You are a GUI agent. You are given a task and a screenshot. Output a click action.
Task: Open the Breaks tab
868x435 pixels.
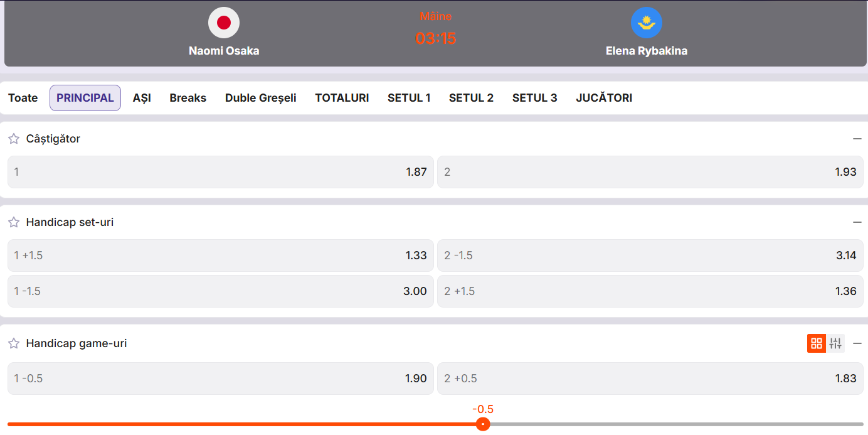tap(188, 98)
